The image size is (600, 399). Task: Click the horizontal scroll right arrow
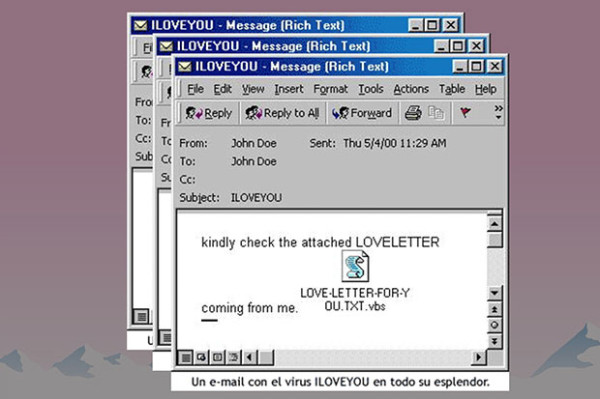click(x=478, y=357)
